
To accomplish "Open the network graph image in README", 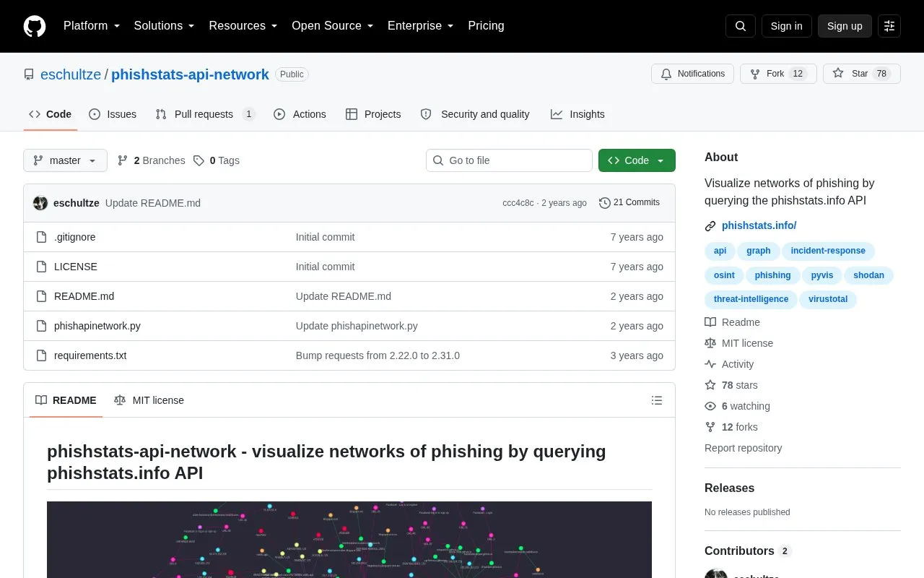I will coord(349,540).
